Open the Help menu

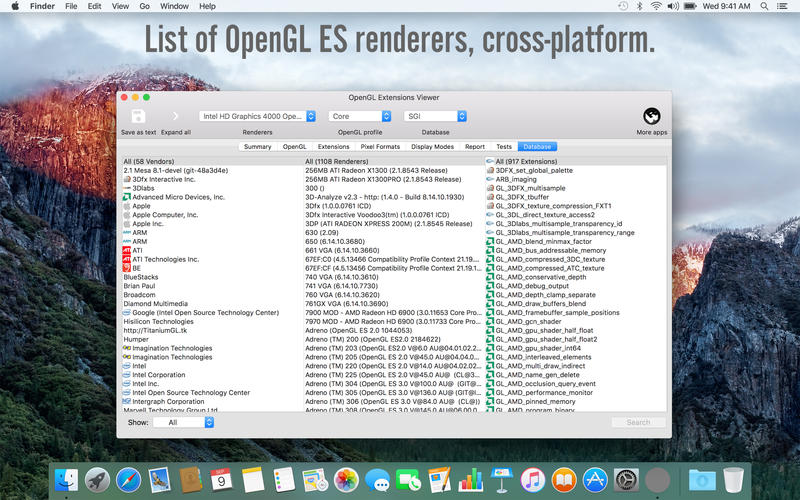click(x=207, y=6)
